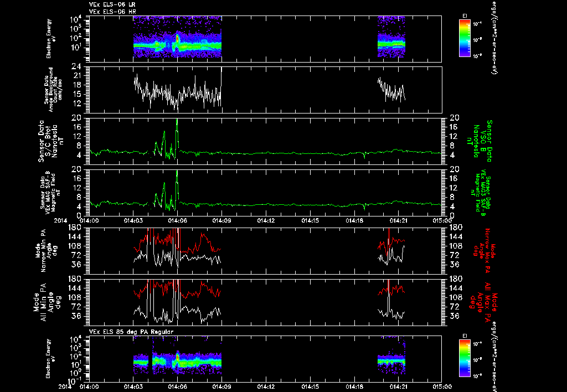Screen dimensions: 567x392
Task: Click "014:21" on the time axis under the 85 deg PA spectrogram
Action: click(399, 386)
